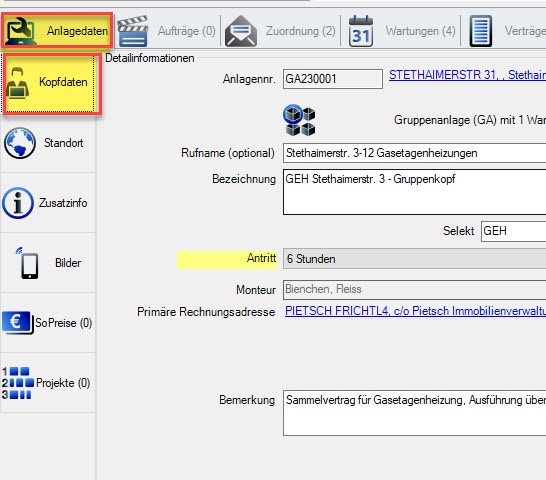Click the Gruppenanlage cubes icon
546x480 pixels.
[x=299, y=120]
